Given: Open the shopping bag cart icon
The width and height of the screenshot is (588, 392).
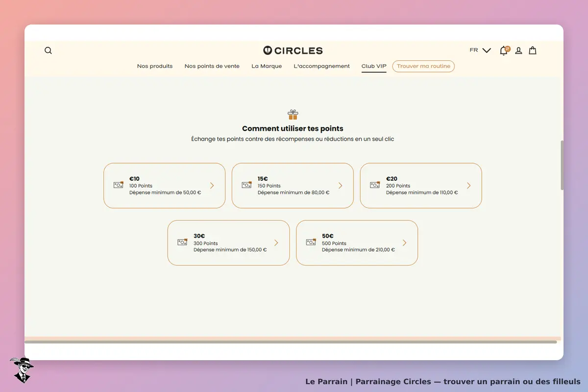Looking at the screenshot, I should 533,50.
